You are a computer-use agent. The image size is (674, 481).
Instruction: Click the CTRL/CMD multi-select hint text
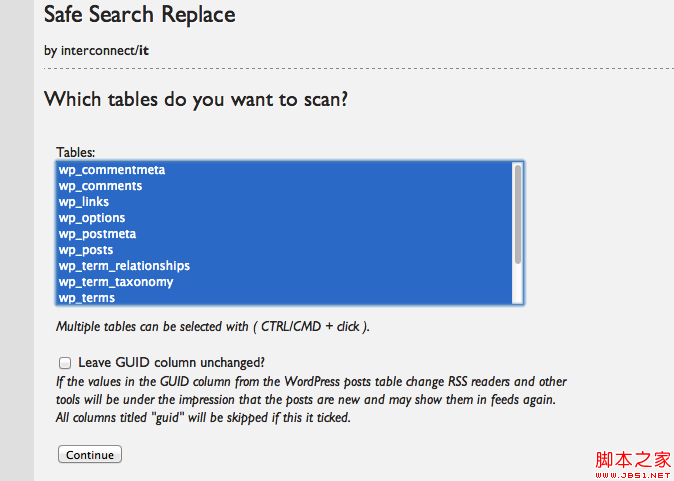point(213,327)
